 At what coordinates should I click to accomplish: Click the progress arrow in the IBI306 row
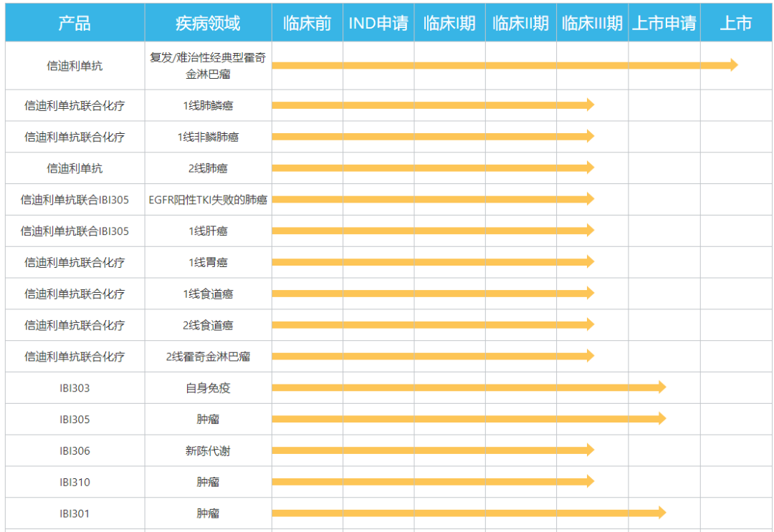pos(433,450)
